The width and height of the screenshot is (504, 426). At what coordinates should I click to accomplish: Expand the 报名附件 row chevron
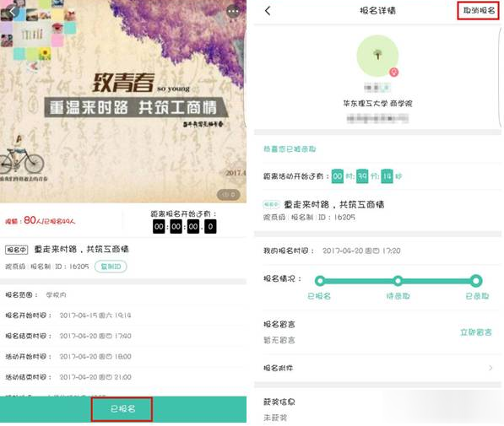coord(490,368)
